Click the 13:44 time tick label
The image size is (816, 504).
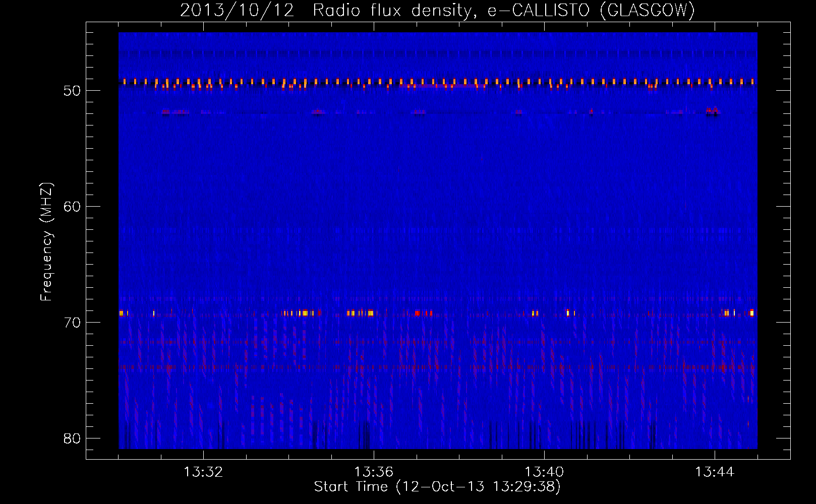click(x=715, y=472)
